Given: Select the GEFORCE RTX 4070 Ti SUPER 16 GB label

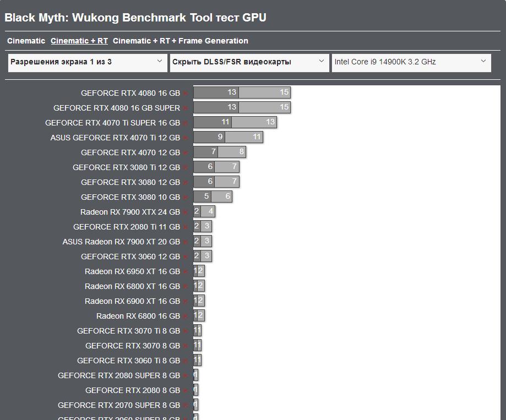Looking at the screenshot, I should (112, 123).
